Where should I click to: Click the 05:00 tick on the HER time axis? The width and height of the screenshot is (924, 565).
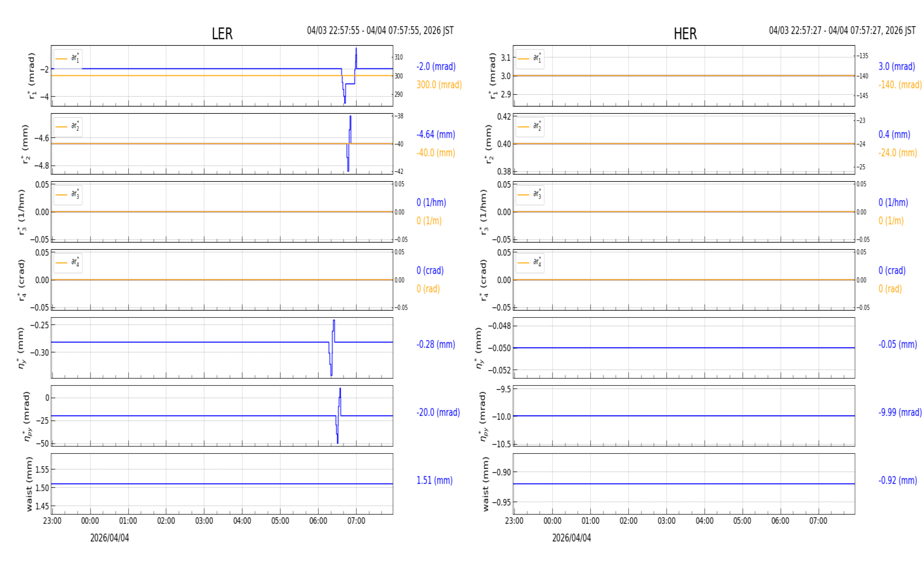point(742,521)
